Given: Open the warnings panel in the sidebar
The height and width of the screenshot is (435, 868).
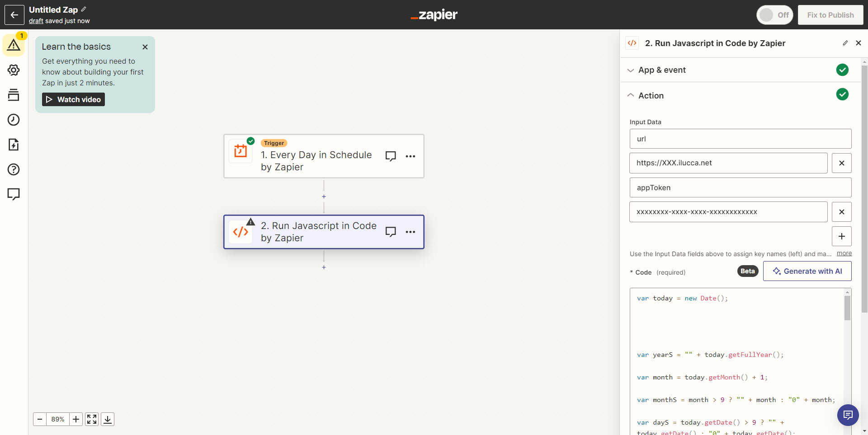Looking at the screenshot, I should [14, 45].
